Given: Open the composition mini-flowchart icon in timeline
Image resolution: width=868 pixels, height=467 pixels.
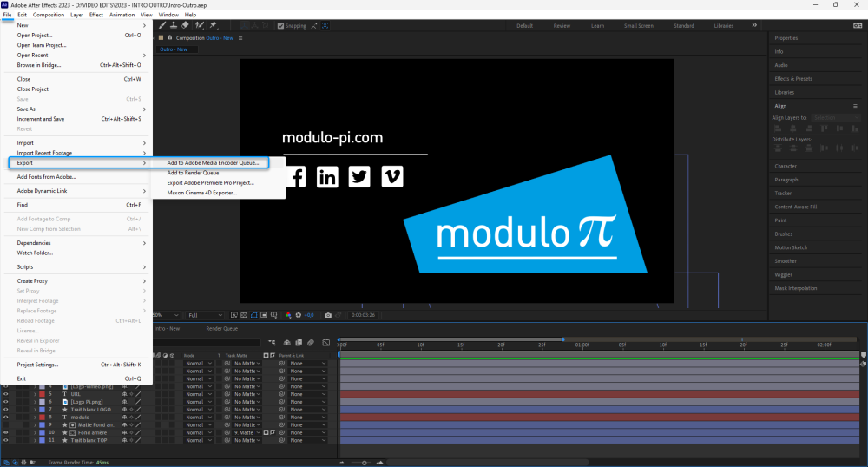Looking at the screenshot, I should point(272,343).
